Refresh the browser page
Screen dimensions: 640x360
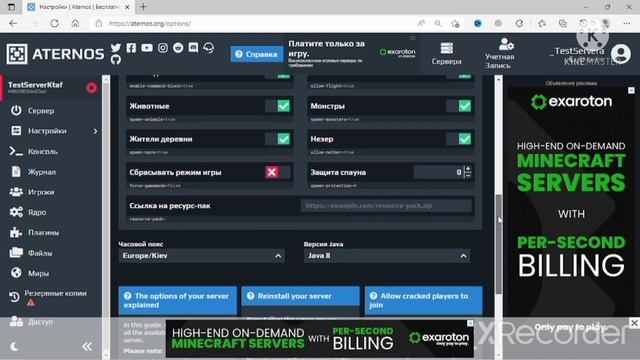(x=54, y=24)
